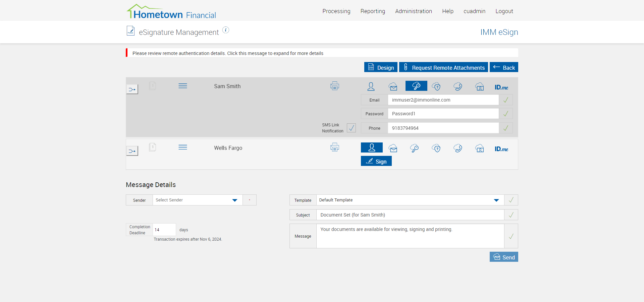
Task: Click the Back button
Action: pyautogui.click(x=504, y=67)
